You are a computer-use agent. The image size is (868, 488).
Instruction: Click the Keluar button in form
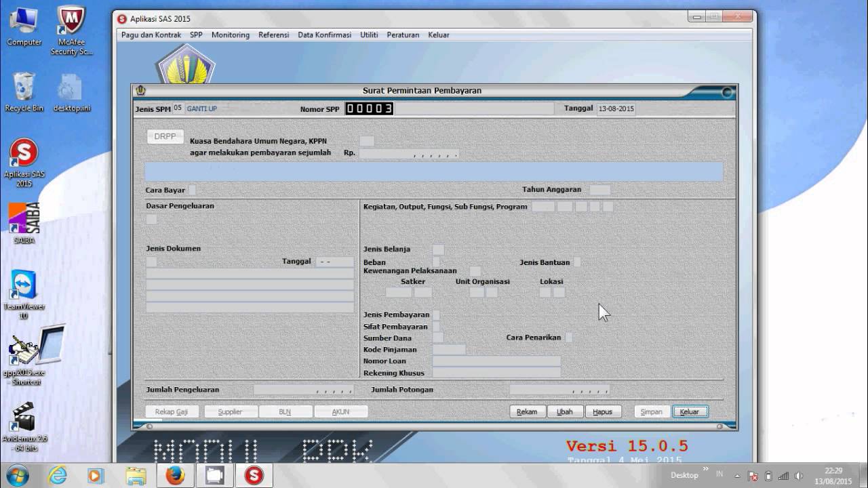(690, 411)
